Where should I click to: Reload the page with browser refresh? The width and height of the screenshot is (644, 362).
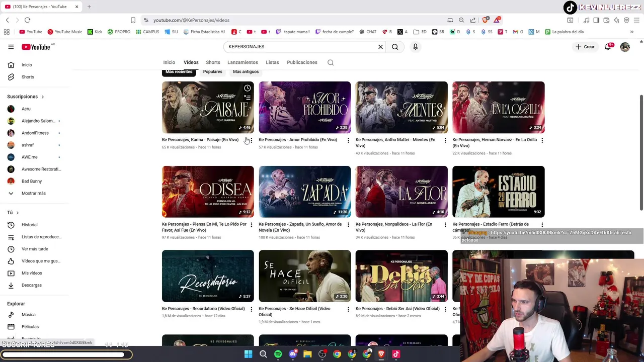point(27,20)
